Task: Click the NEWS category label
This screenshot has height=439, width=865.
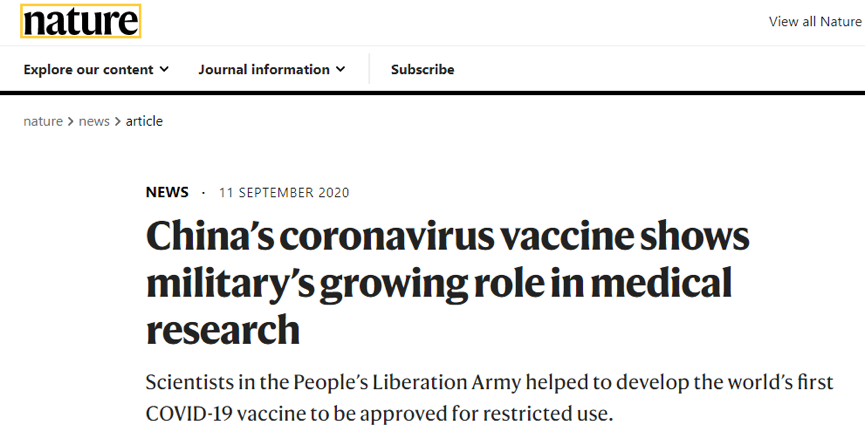Action: pyautogui.click(x=167, y=192)
